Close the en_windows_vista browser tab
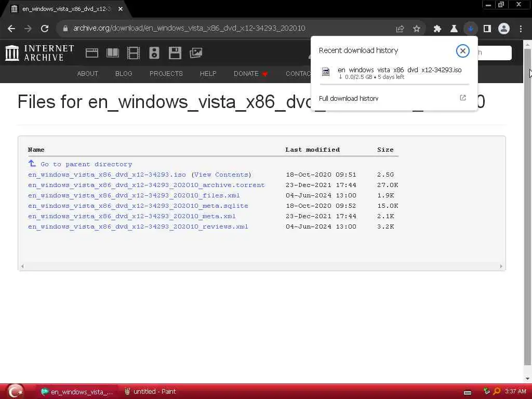The image size is (532, 399). point(121,9)
